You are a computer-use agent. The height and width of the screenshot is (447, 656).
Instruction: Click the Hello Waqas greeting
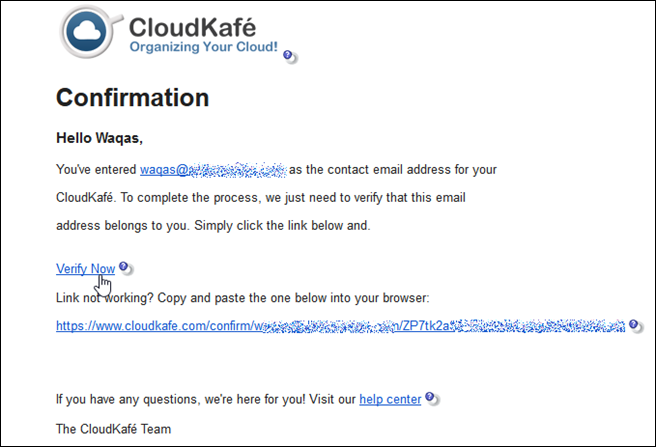(x=100, y=138)
